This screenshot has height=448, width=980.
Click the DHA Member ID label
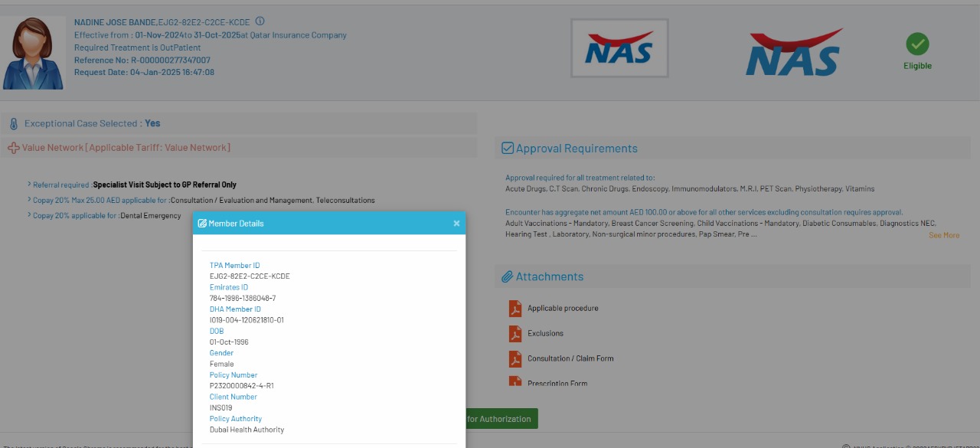235,309
